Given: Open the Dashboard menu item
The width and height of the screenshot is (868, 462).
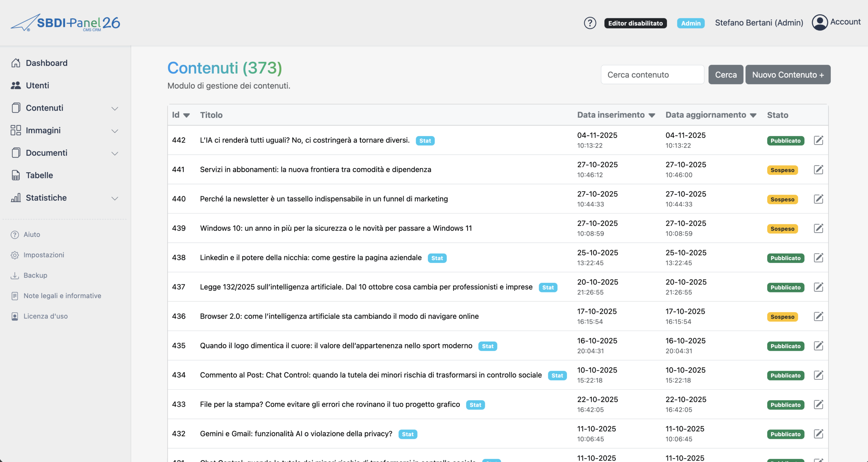Looking at the screenshot, I should tap(46, 63).
